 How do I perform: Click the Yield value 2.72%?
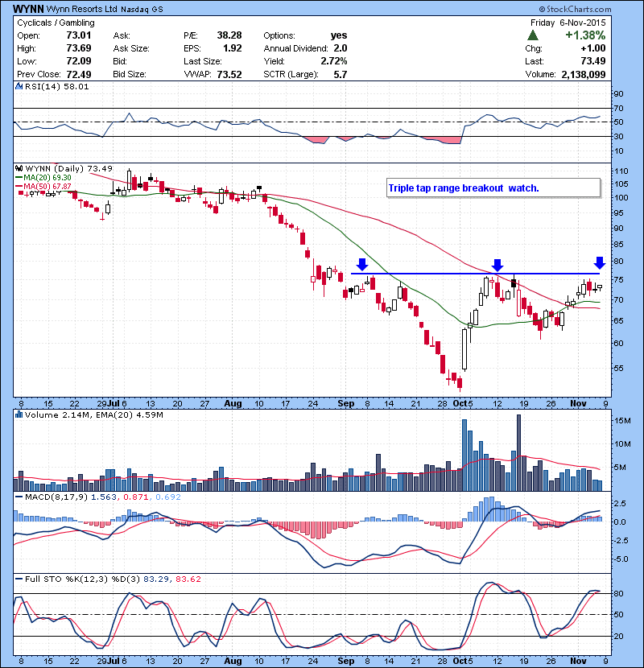[334, 61]
